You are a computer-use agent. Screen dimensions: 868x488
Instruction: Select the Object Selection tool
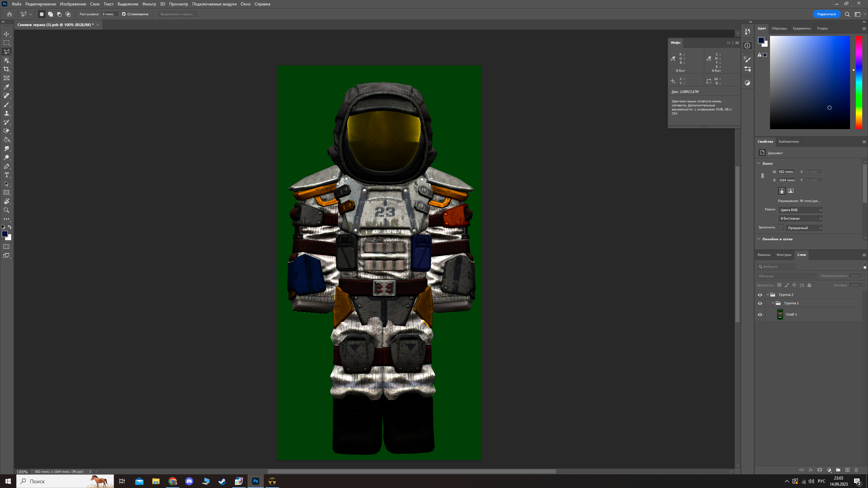[6, 60]
